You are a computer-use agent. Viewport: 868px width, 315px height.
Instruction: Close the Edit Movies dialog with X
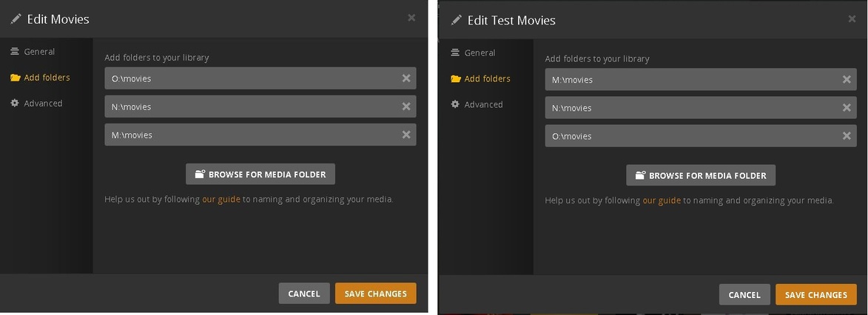(411, 18)
